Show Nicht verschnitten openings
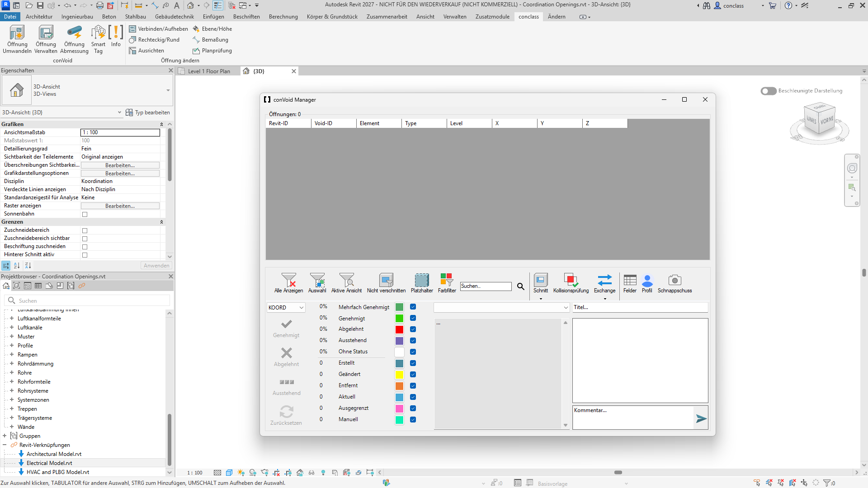This screenshot has width=868, height=488. (x=386, y=283)
